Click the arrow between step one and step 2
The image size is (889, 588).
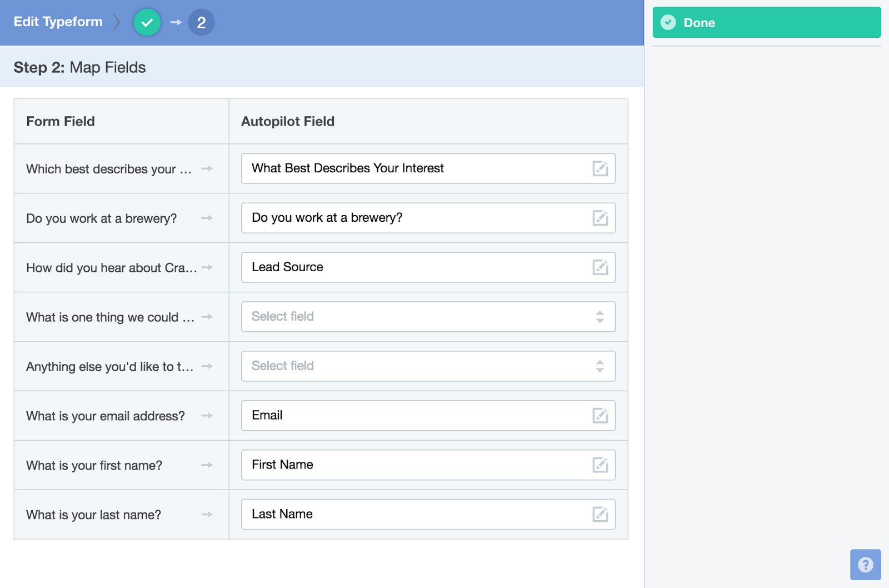click(x=176, y=22)
